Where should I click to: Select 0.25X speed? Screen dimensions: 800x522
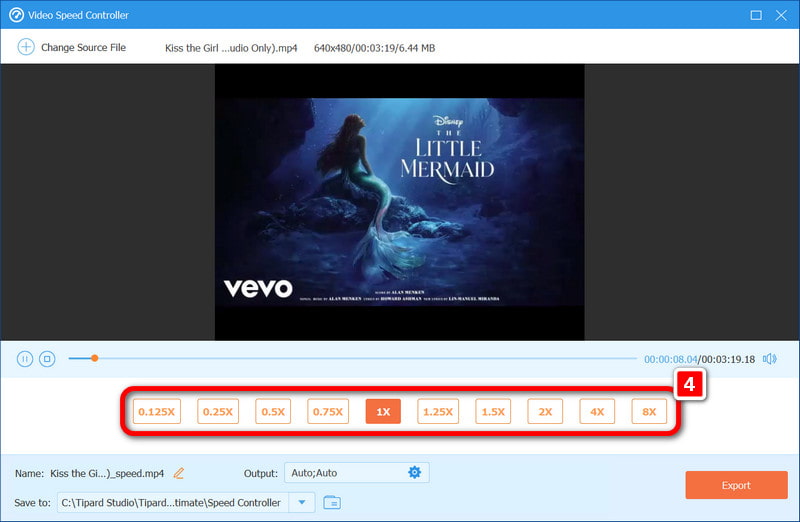pyautogui.click(x=218, y=411)
